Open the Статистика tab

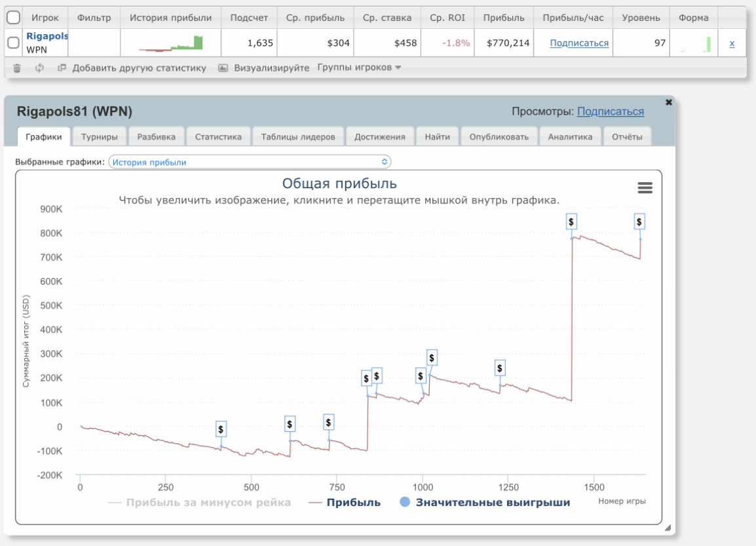[x=218, y=137]
